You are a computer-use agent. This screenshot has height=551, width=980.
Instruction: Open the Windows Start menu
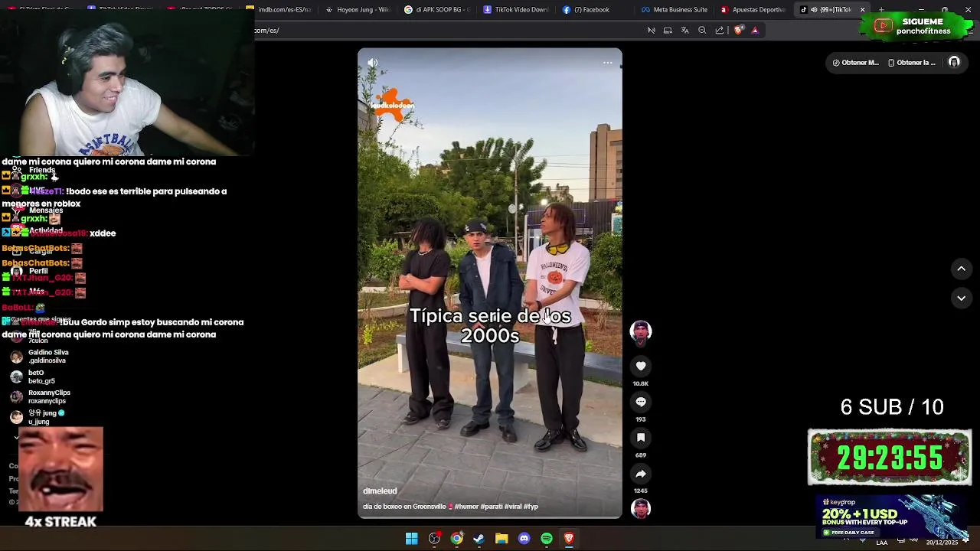click(412, 539)
